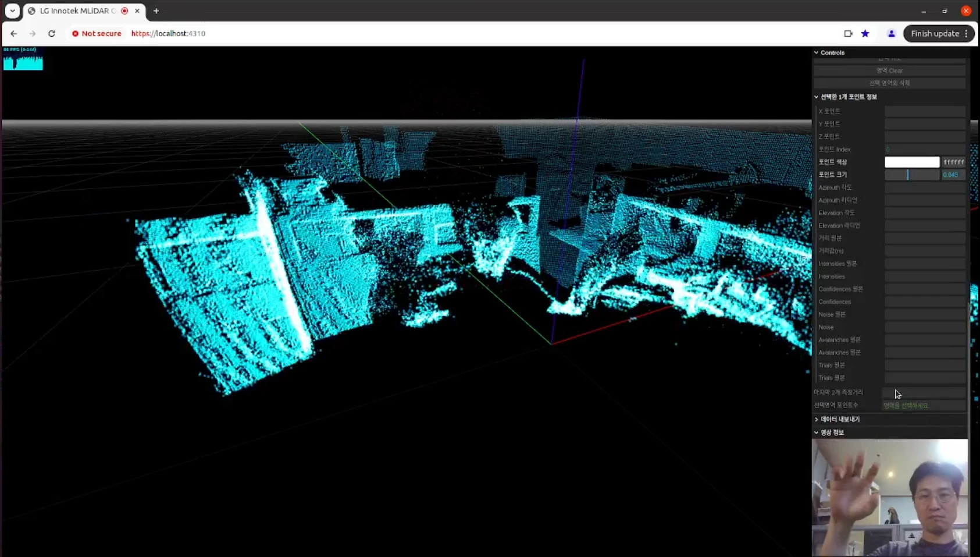Click the 포인트 Index value field
The width and height of the screenshot is (980, 557).
(925, 150)
